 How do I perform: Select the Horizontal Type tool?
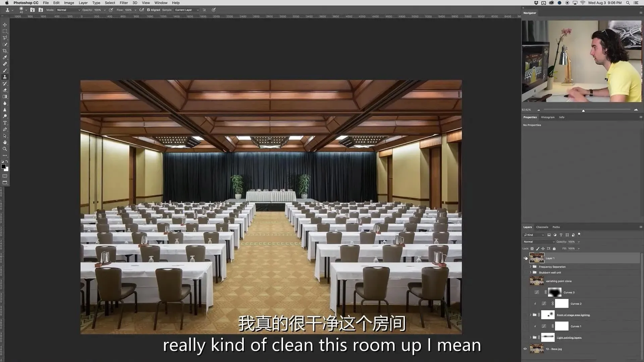[5, 123]
